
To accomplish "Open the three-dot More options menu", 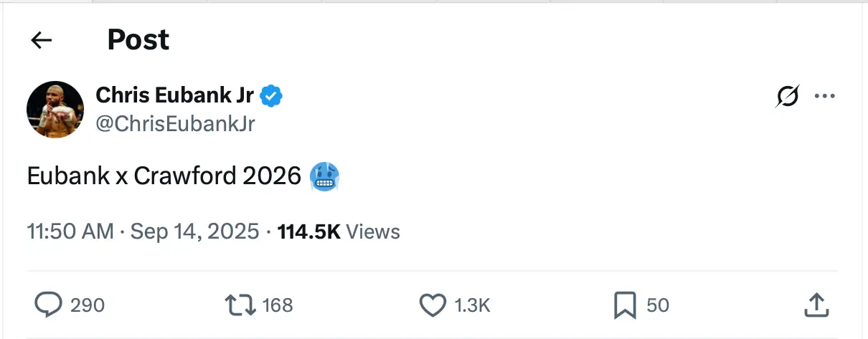I will point(825,96).
